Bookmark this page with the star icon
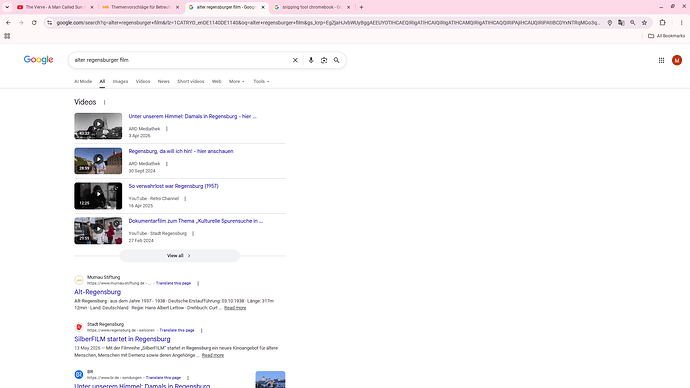 click(x=644, y=22)
